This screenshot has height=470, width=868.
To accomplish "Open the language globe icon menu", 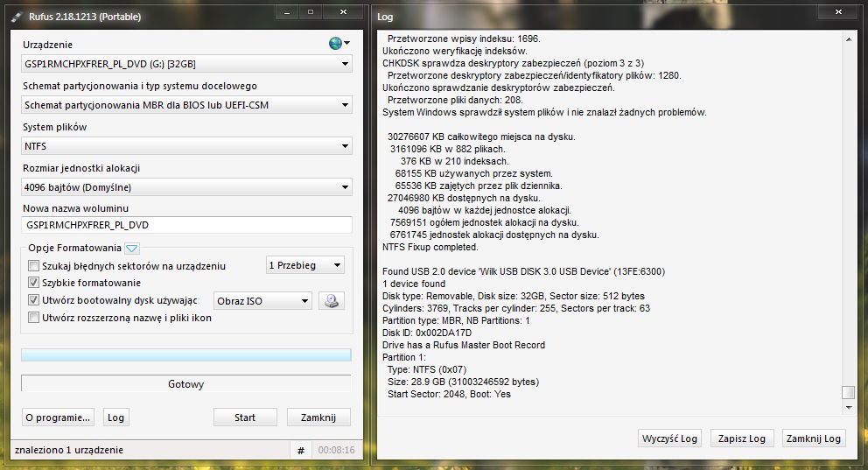I will pos(339,43).
